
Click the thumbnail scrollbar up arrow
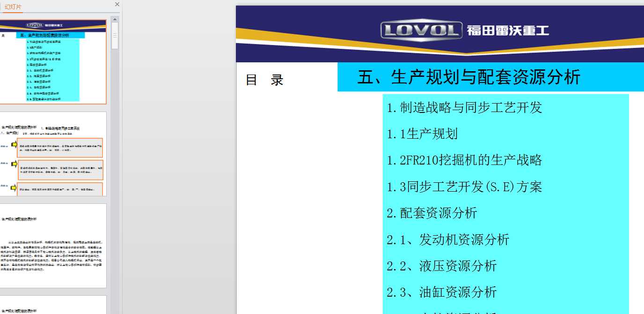tap(115, 19)
